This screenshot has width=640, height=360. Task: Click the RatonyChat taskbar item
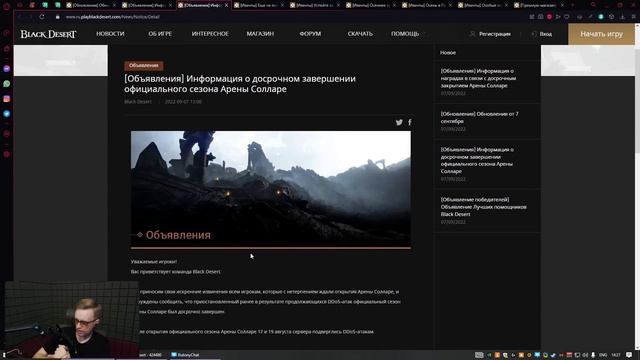(x=185, y=355)
